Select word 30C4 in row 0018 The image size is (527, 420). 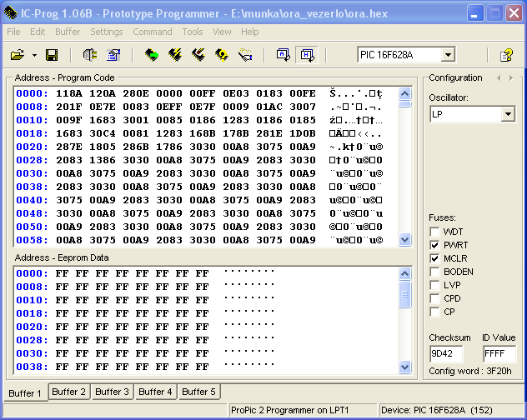click(x=103, y=133)
